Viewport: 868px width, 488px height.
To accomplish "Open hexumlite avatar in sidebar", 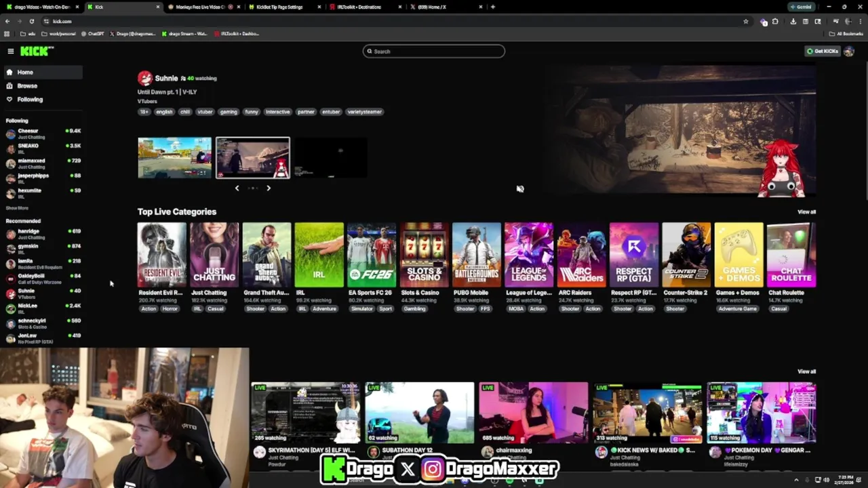I will [11, 193].
